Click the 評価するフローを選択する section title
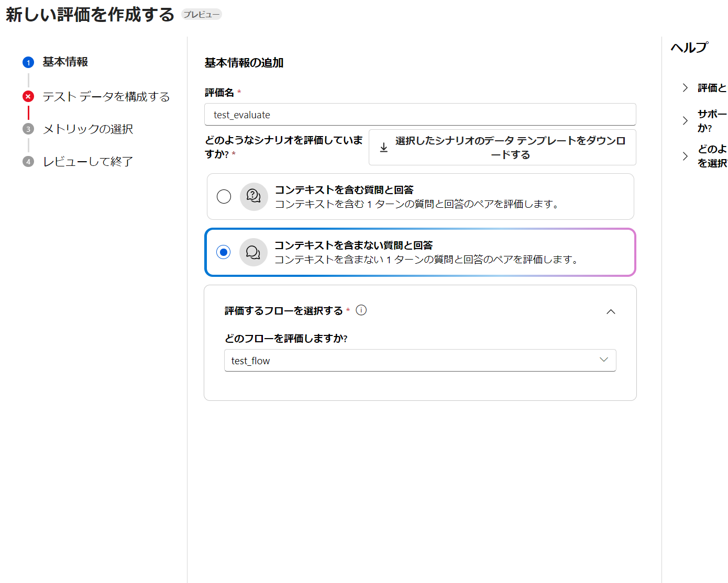This screenshot has height=583, width=728. (284, 311)
